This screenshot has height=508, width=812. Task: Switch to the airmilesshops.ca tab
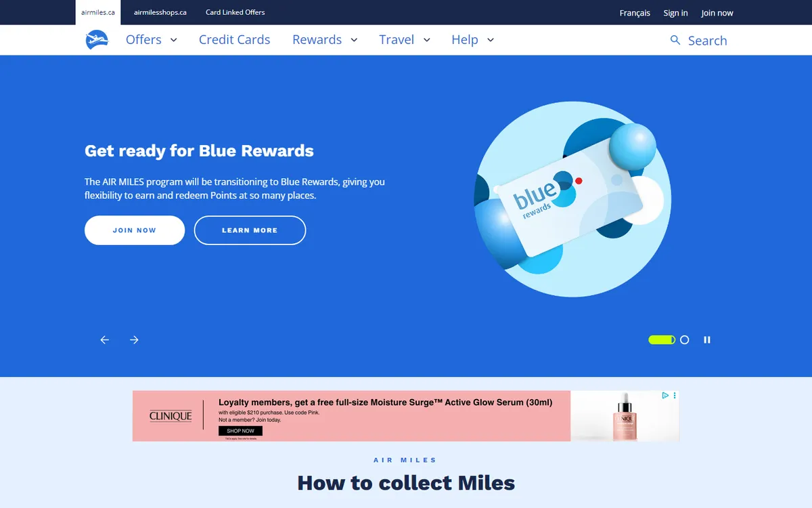160,12
